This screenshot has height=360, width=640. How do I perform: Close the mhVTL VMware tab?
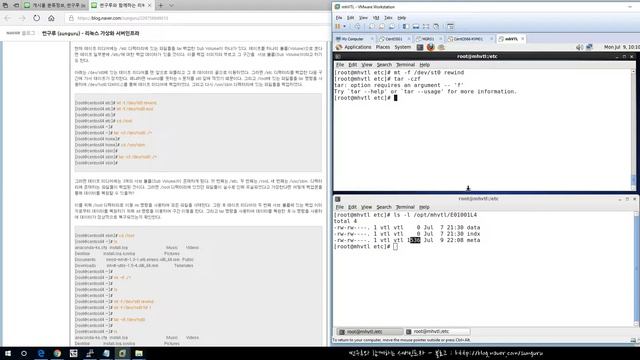click(523, 39)
